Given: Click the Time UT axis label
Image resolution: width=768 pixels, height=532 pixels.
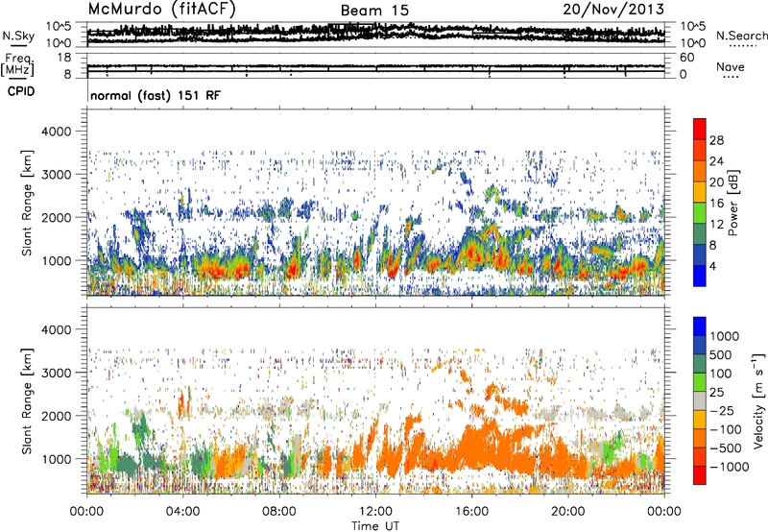Looking at the screenshot, I should (375, 526).
